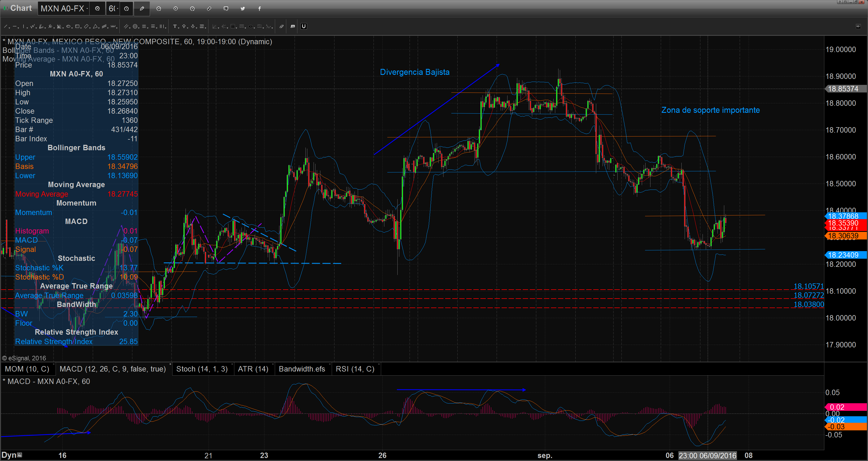The width and height of the screenshot is (868, 461).
Task: Expand the filled label tool dropdown
Action: (206, 28)
